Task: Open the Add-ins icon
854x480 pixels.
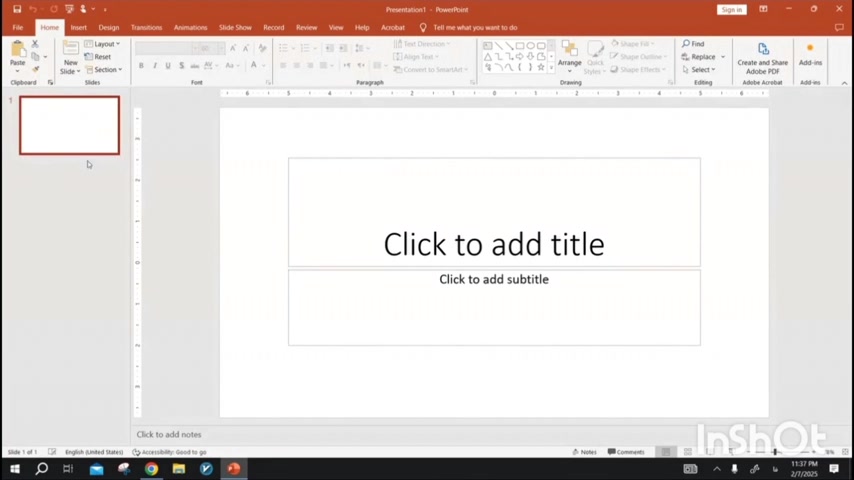Action: click(810, 50)
